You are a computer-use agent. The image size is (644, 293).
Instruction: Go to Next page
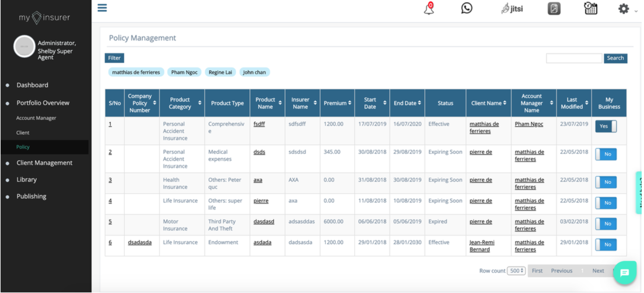[x=598, y=271]
